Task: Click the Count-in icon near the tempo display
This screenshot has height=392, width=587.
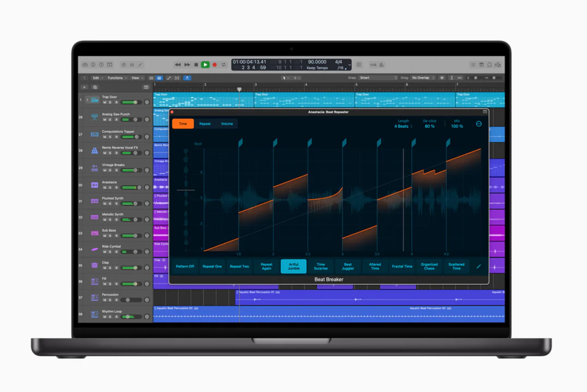Action: pos(372,64)
